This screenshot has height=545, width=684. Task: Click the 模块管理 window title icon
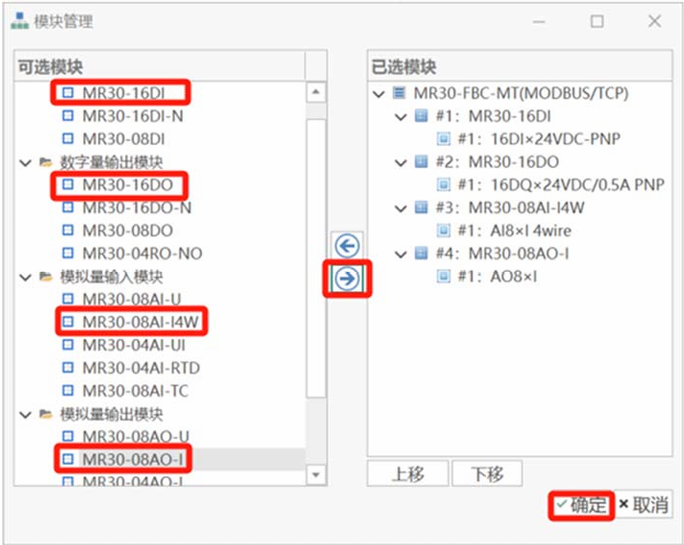point(20,21)
